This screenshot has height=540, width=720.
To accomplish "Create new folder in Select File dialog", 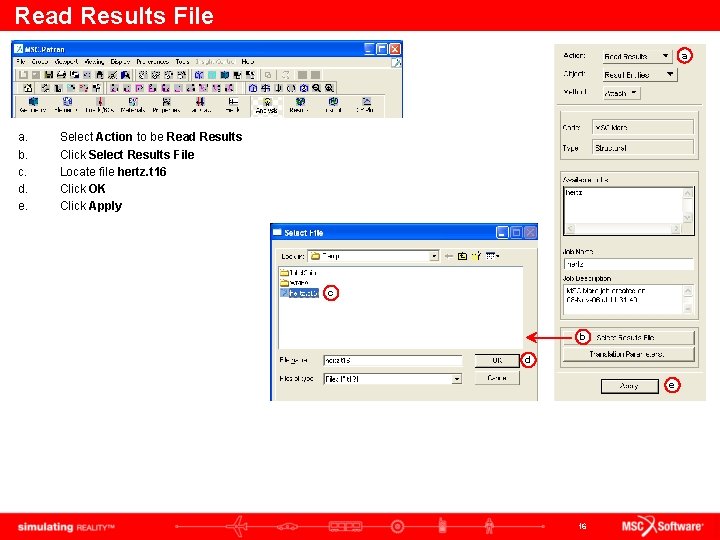I will click(476, 256).
